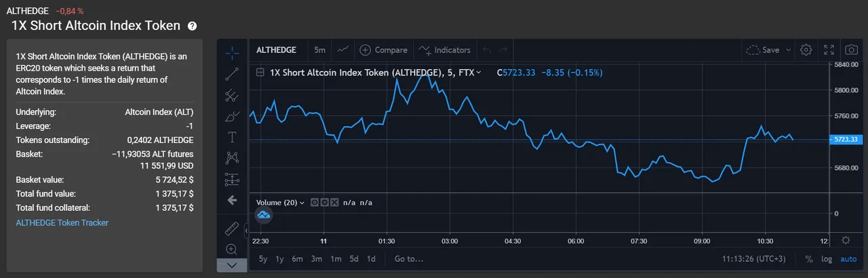Set the time range to 1m
868x278 pixels.
point(336,258)
